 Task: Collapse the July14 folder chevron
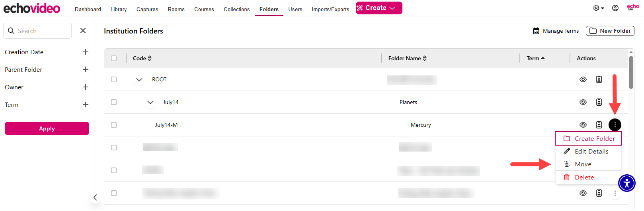point(150,103)
